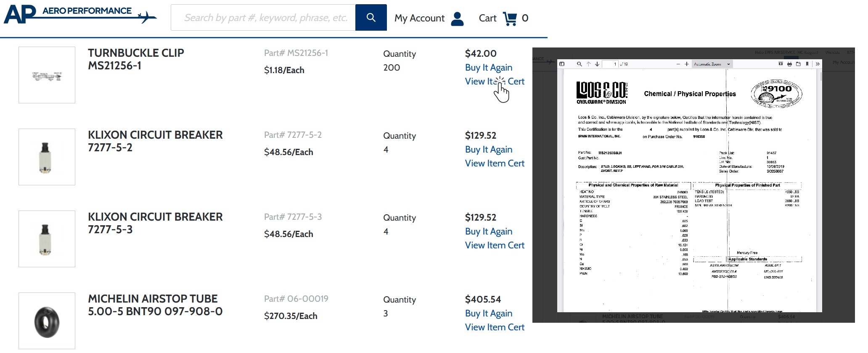The height and width of the screenshot is (353, 868).
Task: Switch PDF to presentation mode
Action: pyautogui.click(x=781, y=64)
